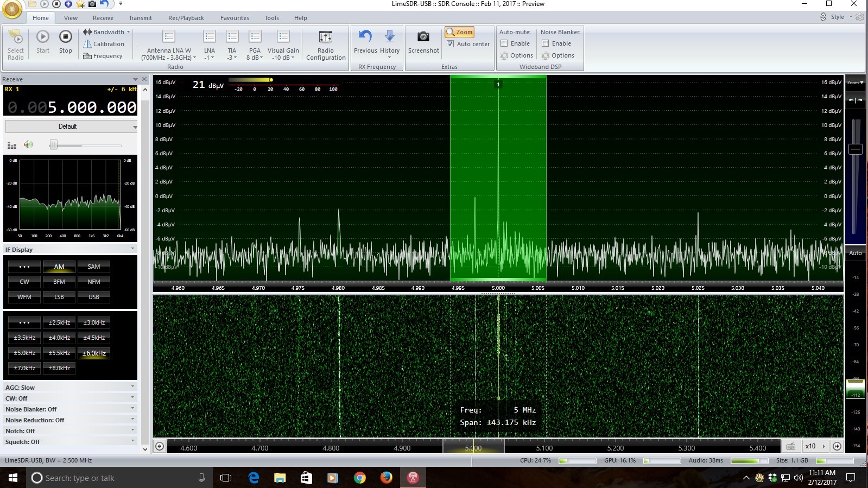Select the ±3.0kHz filter bandwidth

click(93, 322)
